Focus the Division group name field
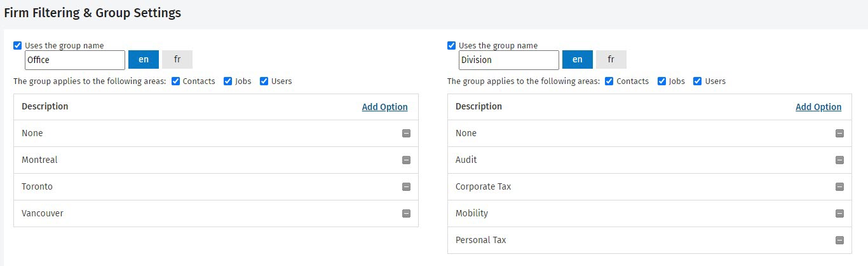The width and height of the screenshot is (868, 266). [509, 60]
